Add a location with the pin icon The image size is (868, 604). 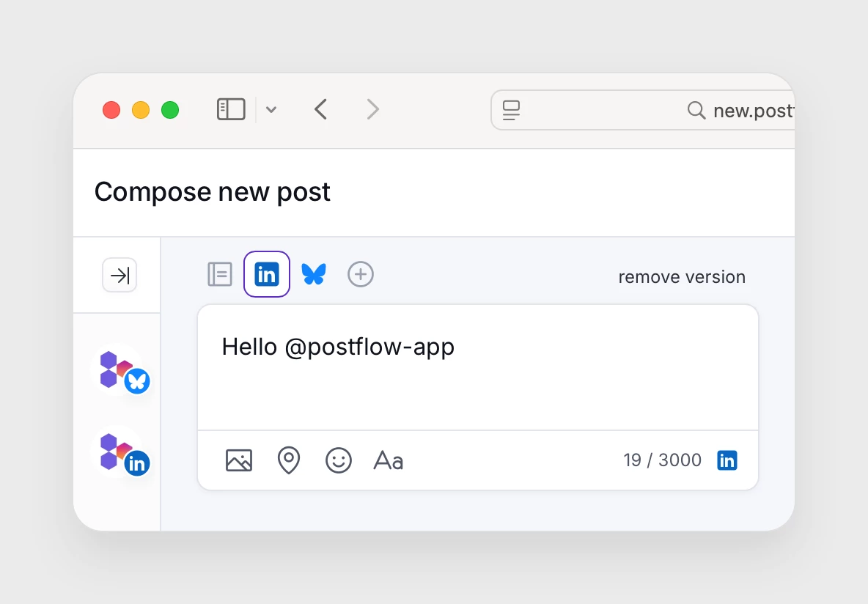289,460
